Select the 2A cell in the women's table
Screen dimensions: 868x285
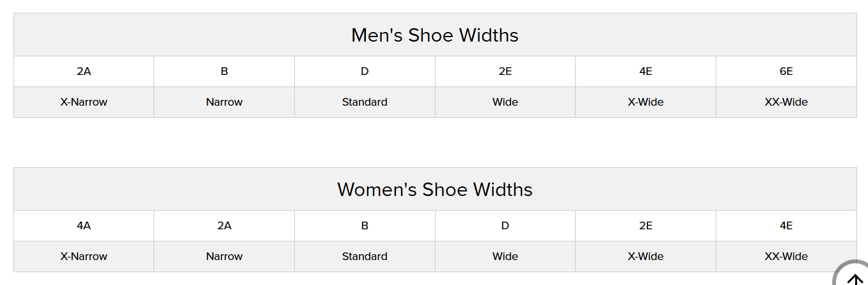[x=225, y=226]
